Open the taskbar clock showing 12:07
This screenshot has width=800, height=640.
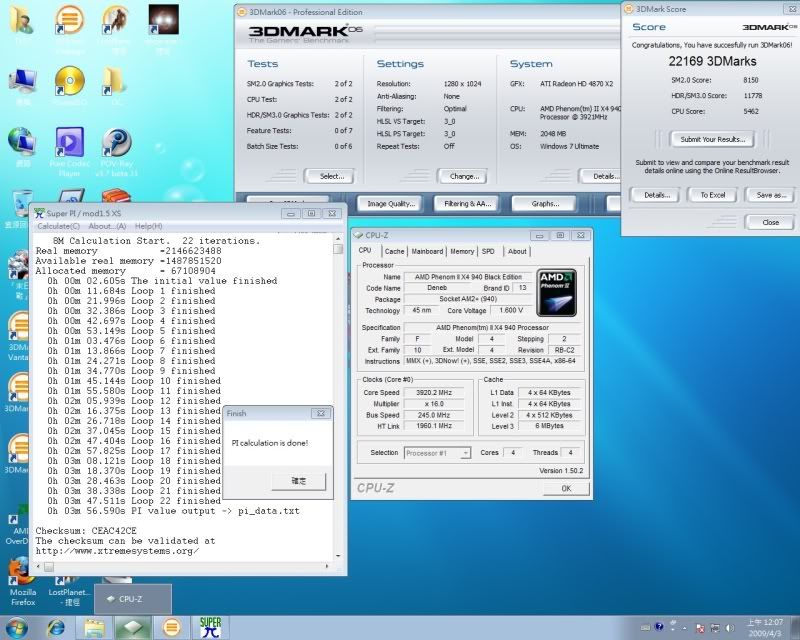[765, 628]
